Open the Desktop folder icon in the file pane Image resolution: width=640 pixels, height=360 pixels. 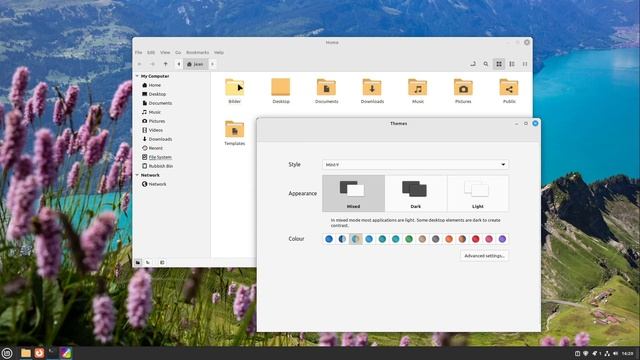point(281,91)
